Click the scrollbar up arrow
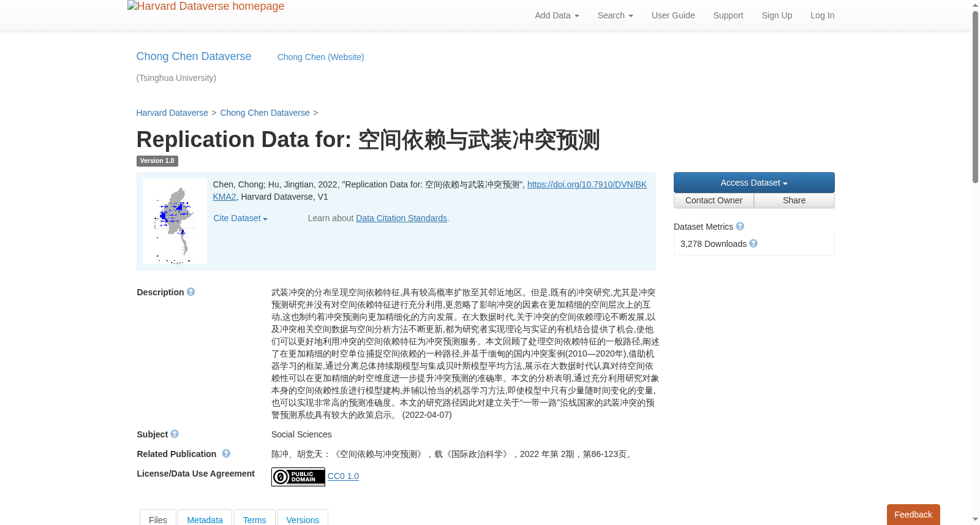The image size is (980, 525). click(975, 5)
